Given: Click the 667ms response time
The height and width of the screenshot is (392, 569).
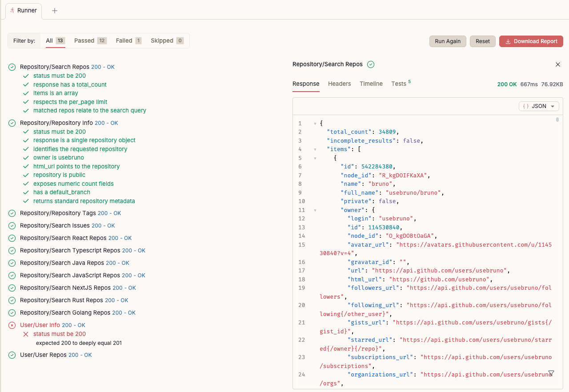Looking at the screenshot, I should click(x=529, y=84).
